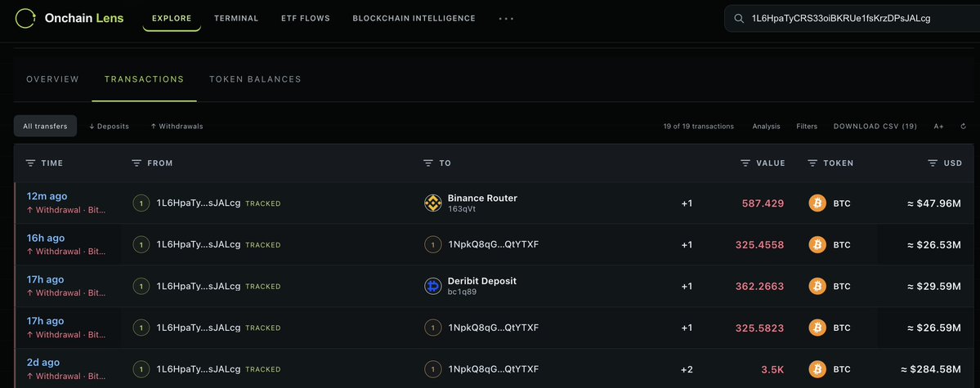This screenshot has height=388, width=980.
Task: Click BTC coin icon in 325.5823 row
Action: tap(817, 328)
